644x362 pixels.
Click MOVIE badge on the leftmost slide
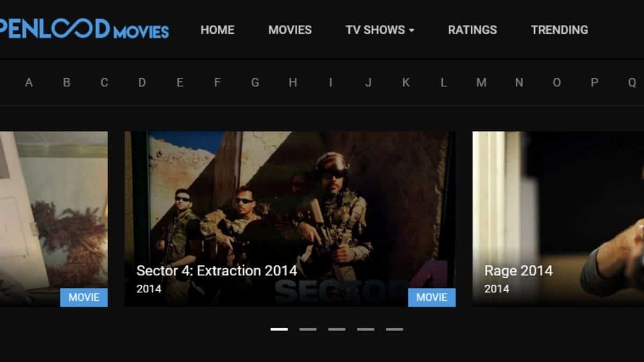pyautogui.click(x=84, y=297)
